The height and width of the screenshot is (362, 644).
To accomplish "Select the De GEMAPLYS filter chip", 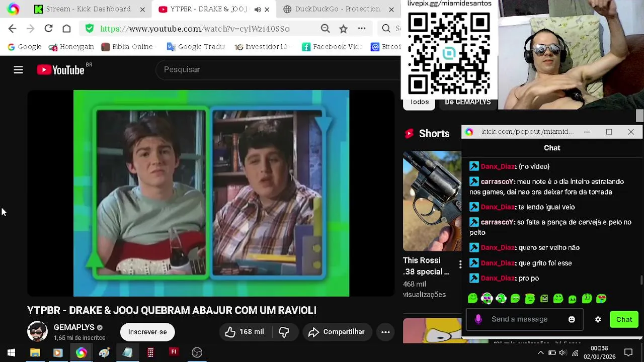I will pyautogui.click(x=468, y=102).
